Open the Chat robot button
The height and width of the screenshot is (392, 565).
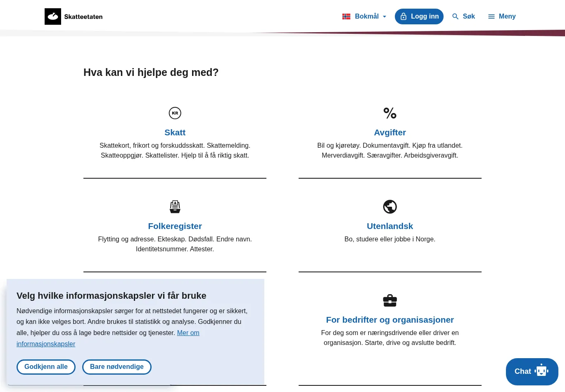(532, 371)
